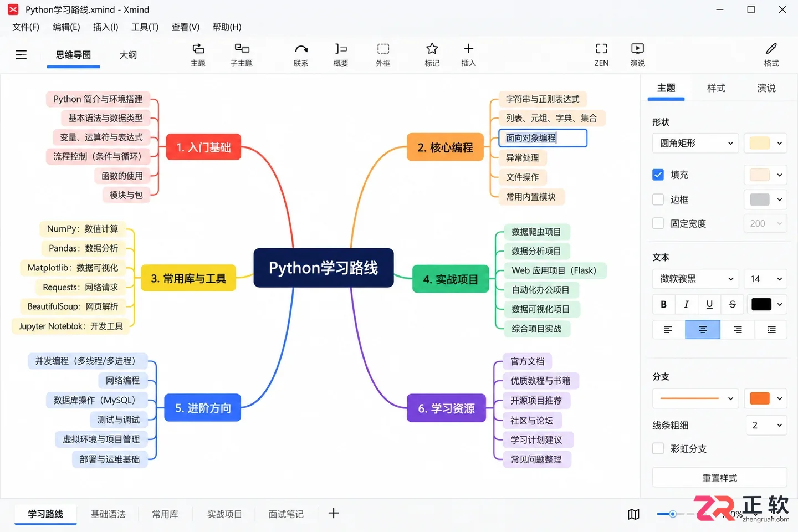Screen dimensions: 798x532
Task: Select the Pandas: 数据分析 subtopic
Action: pos(83,248)
